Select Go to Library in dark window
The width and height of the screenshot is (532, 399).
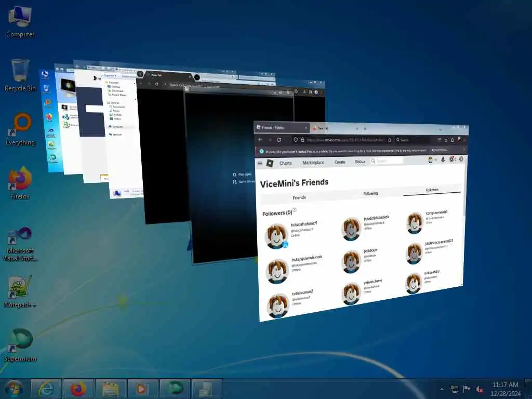tap(244, 182)
